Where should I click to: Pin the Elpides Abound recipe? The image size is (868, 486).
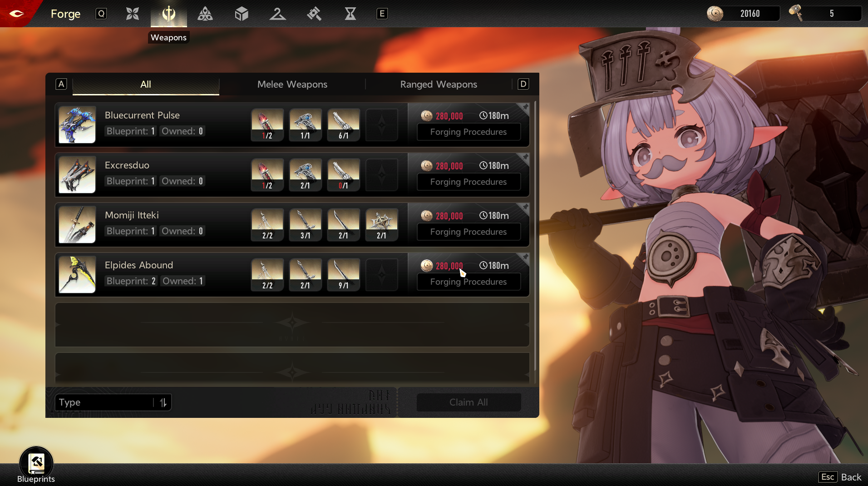tap(525, 258)
